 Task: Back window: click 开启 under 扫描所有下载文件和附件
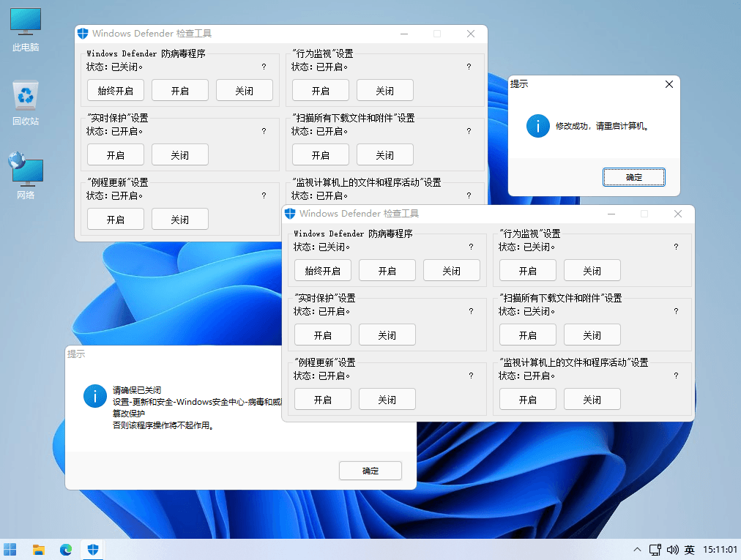pyautogui.click(x=321, y=154)
